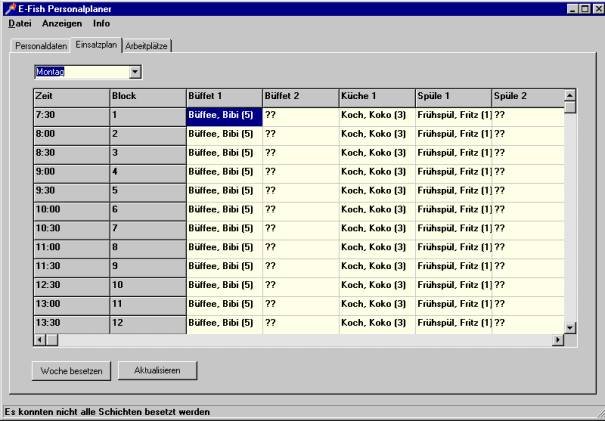Switch to the Personaldaten tab

click(38, 45)
